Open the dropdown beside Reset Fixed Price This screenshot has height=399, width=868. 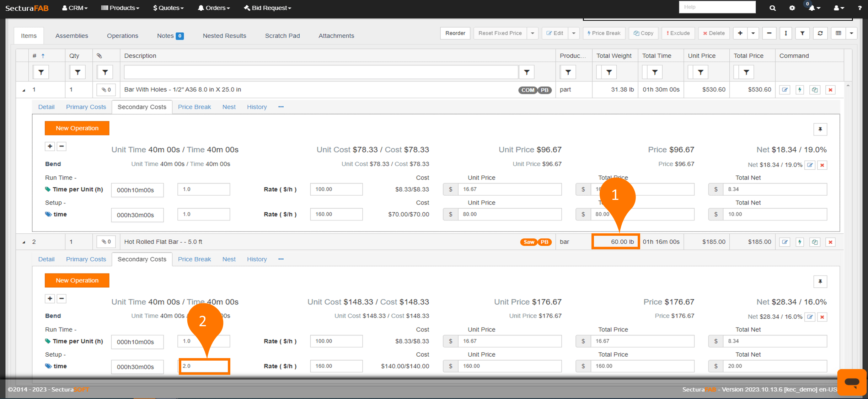click(532, 33)
